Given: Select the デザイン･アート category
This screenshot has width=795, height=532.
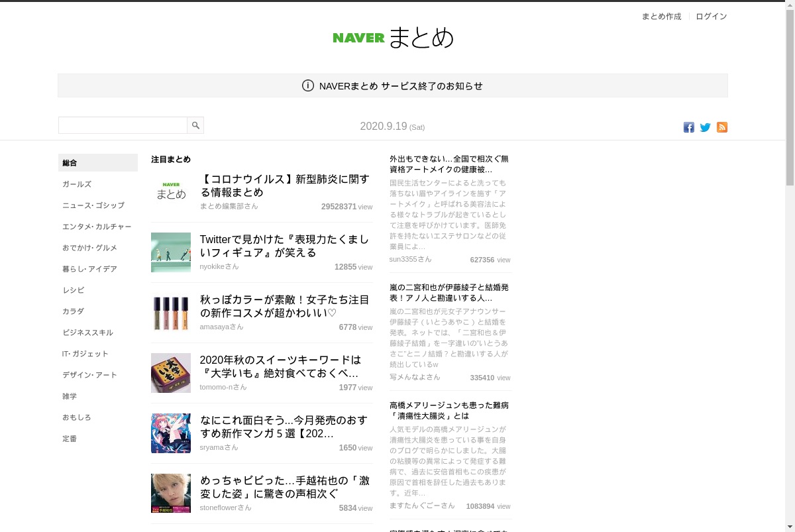Looking at the screenshot, I should pos(89,375).
